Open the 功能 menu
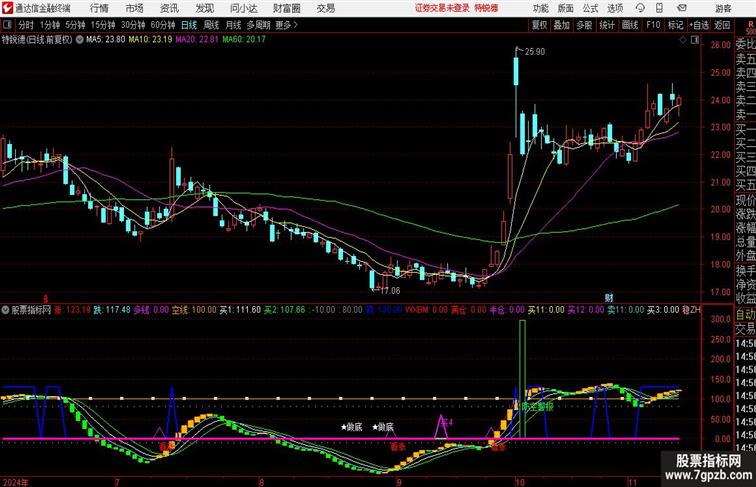 click(540, 8)
